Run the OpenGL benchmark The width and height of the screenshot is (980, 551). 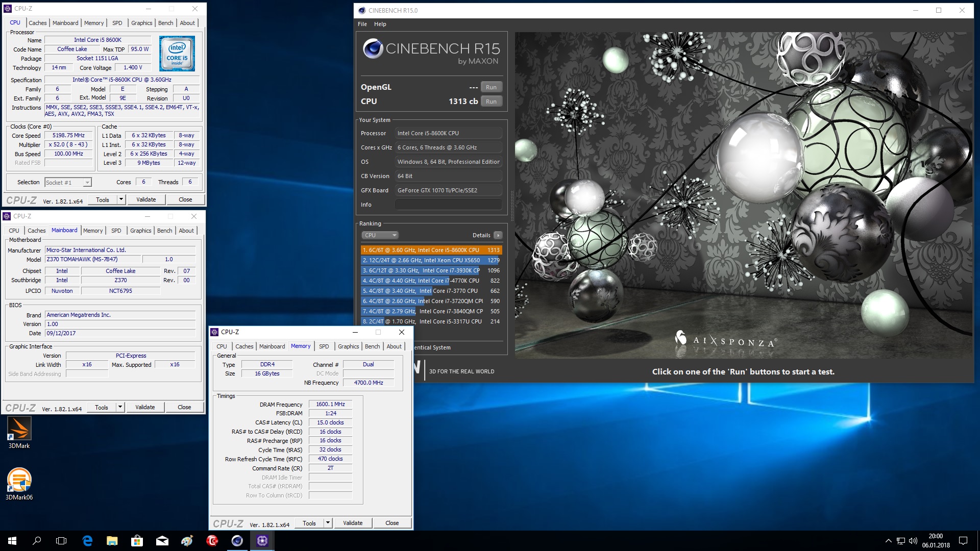click(x=491, y=87)
